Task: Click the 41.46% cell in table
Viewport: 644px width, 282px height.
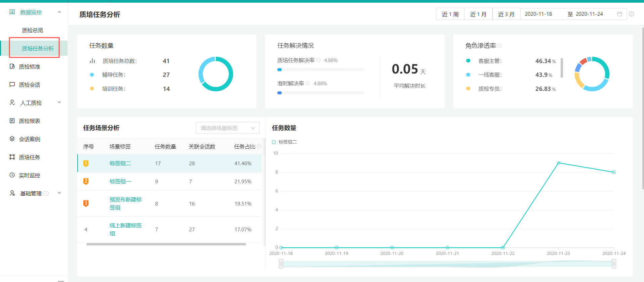Action: [x=243, y=163]
